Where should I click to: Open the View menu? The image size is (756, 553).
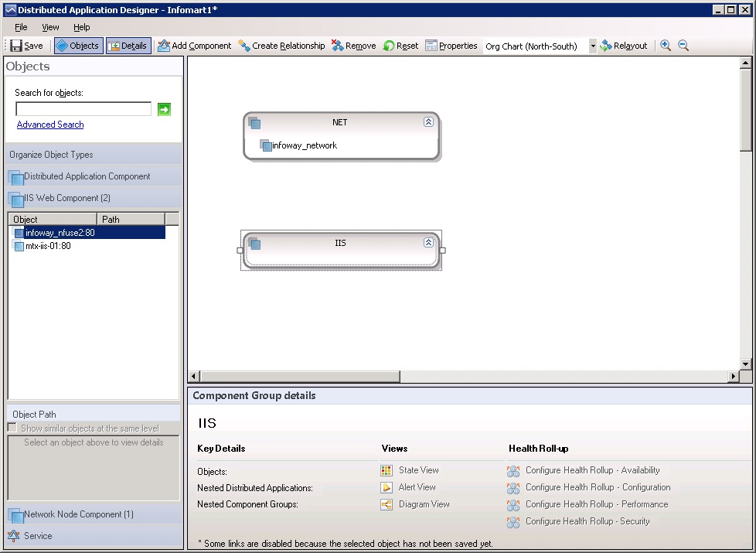point(50,28)
